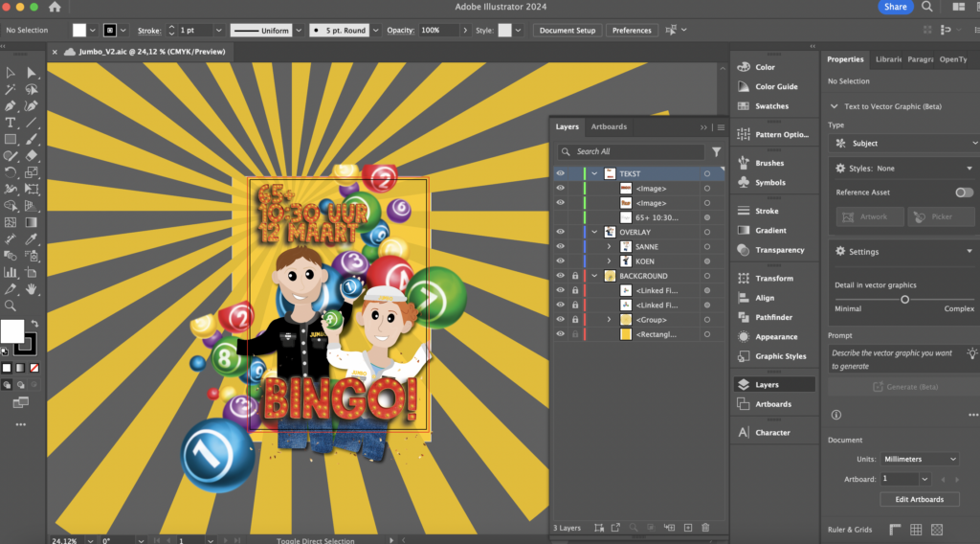
Task: Click the fill color swatch in control bar
Action: (79, 30)
